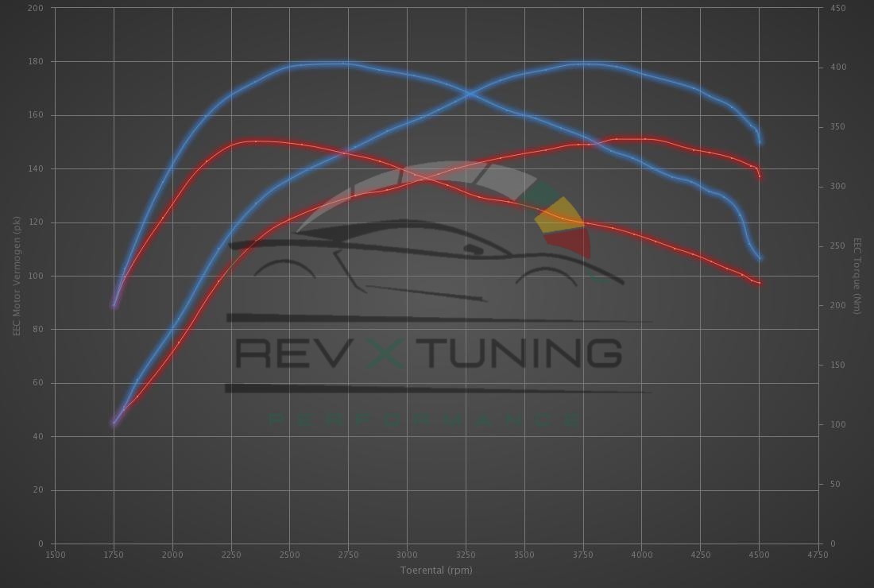874x588 pixels.
Task: Select the EEC Torque (Nm) axis title
Action: (x=857, y=276)
